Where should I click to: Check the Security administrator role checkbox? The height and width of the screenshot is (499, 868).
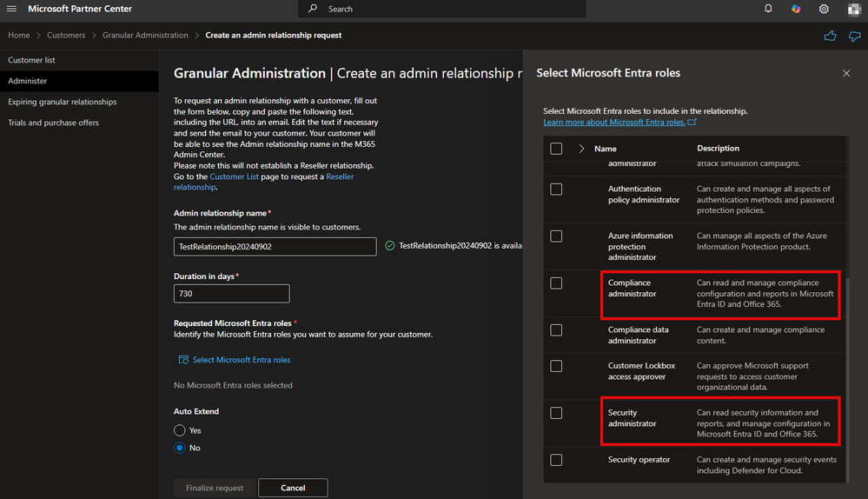tap(556, 413)
